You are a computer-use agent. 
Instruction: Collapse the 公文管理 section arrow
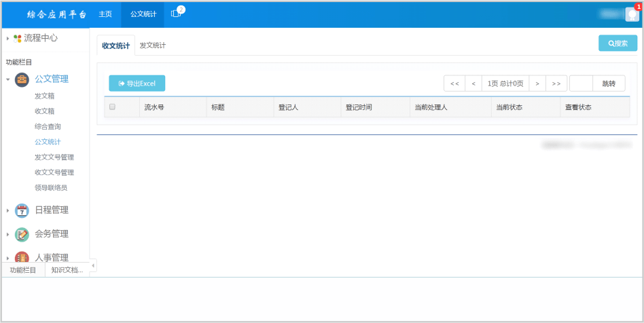[7, 79]
